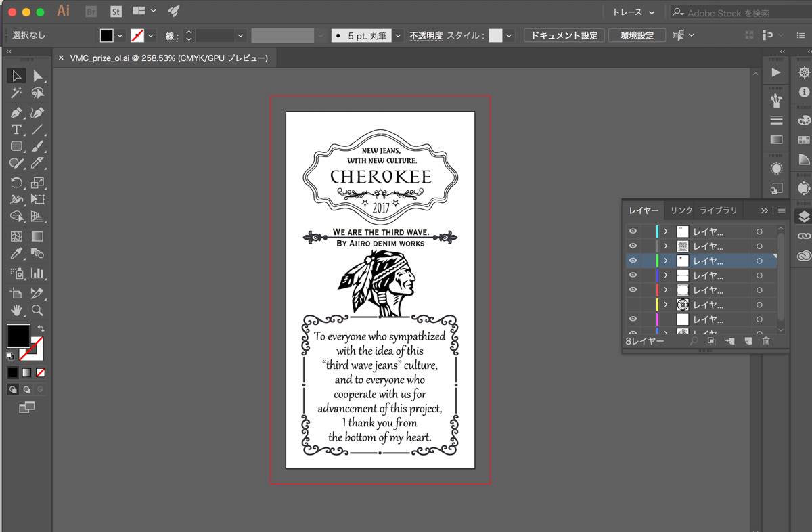The height and width of the screenshot is (532, 812).
Task: Pick the Line Segment tool
Action: click(x=37, y=129)
